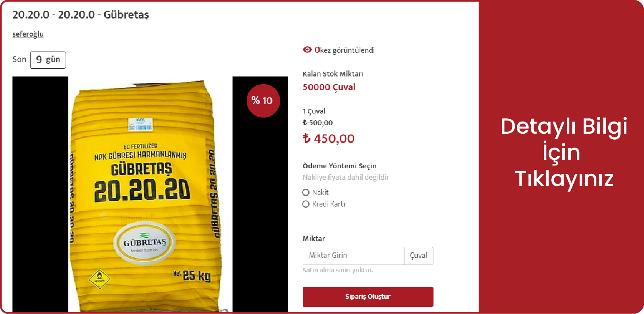Click the % 10 discount badge

click(x=263, y=101)
